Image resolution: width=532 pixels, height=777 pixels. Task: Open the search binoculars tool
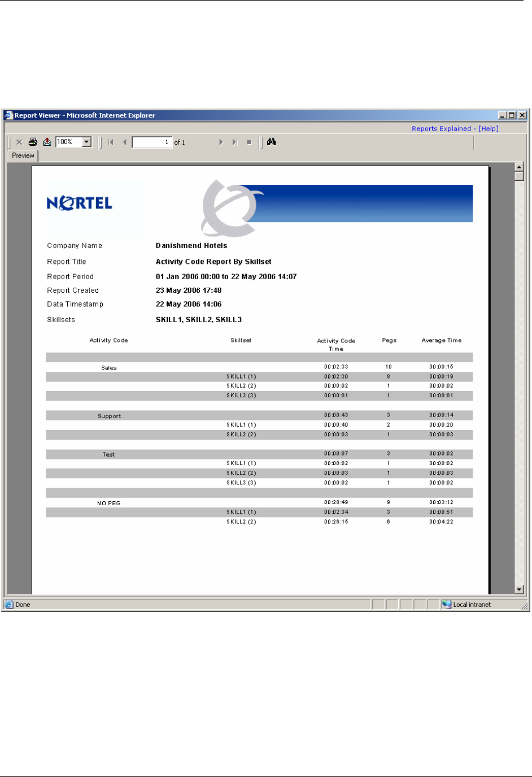(x=272, y=142)
